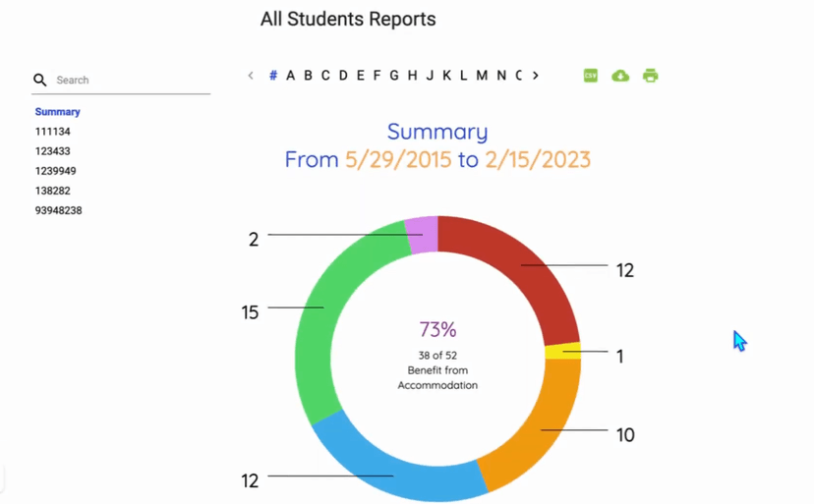Viewport: 814px width, 504px height.
Task: Select the # filter in alphabet bar
Action: (x=273, y=76)
